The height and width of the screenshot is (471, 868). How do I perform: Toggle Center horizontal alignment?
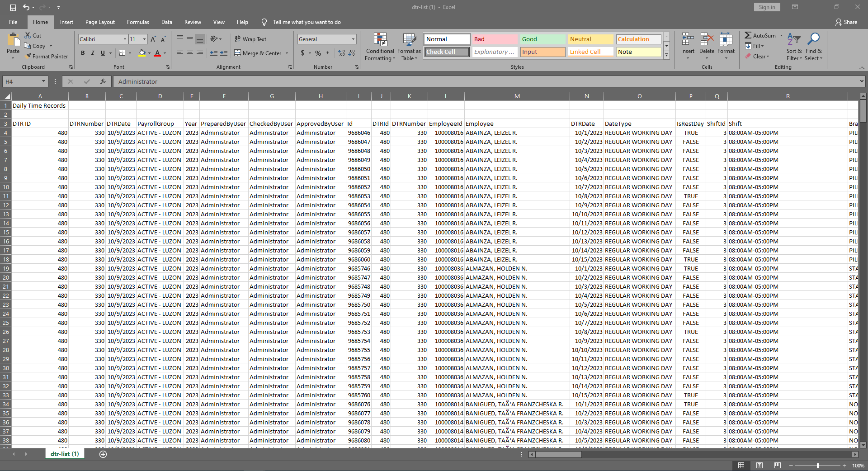[190, 53]
